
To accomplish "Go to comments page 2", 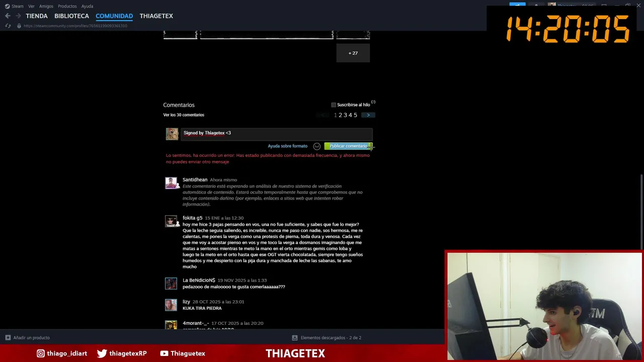I will tap(340, 115).
